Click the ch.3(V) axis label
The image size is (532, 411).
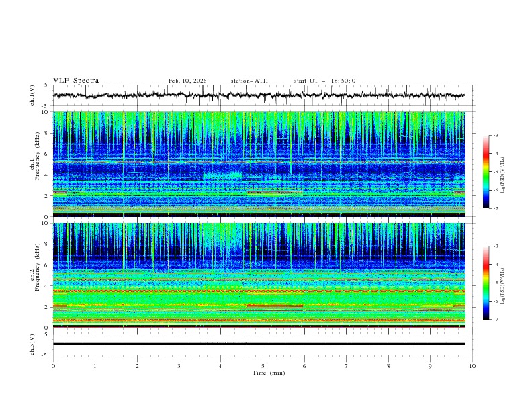click(32, 345)
